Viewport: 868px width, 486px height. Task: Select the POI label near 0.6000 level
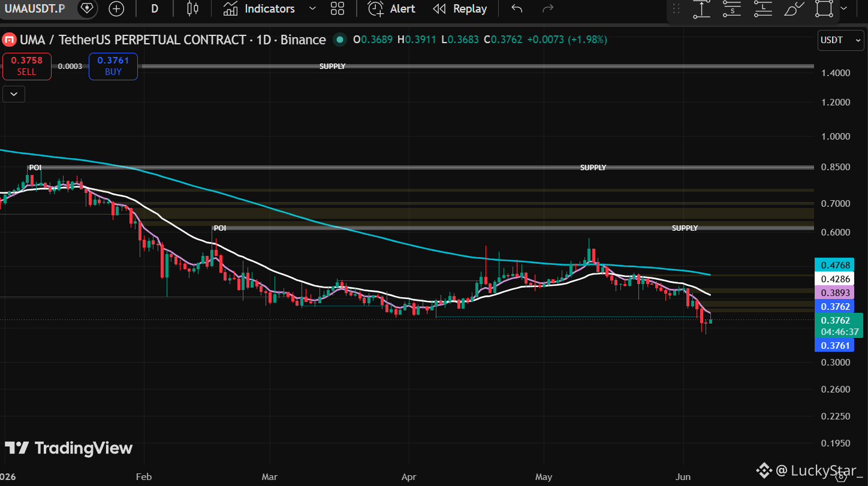pos(220,228)
